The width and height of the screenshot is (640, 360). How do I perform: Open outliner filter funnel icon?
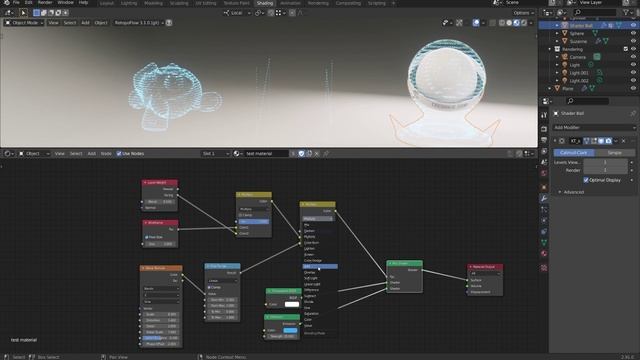(x=626, y=13)
